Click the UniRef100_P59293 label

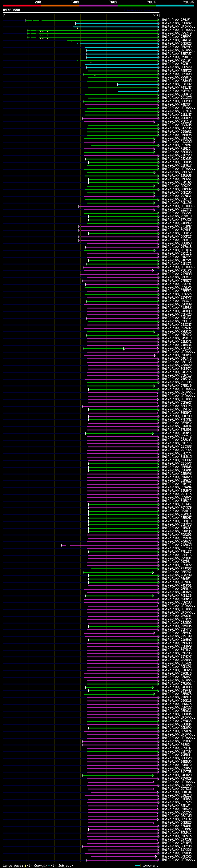[x=177, y=535]
